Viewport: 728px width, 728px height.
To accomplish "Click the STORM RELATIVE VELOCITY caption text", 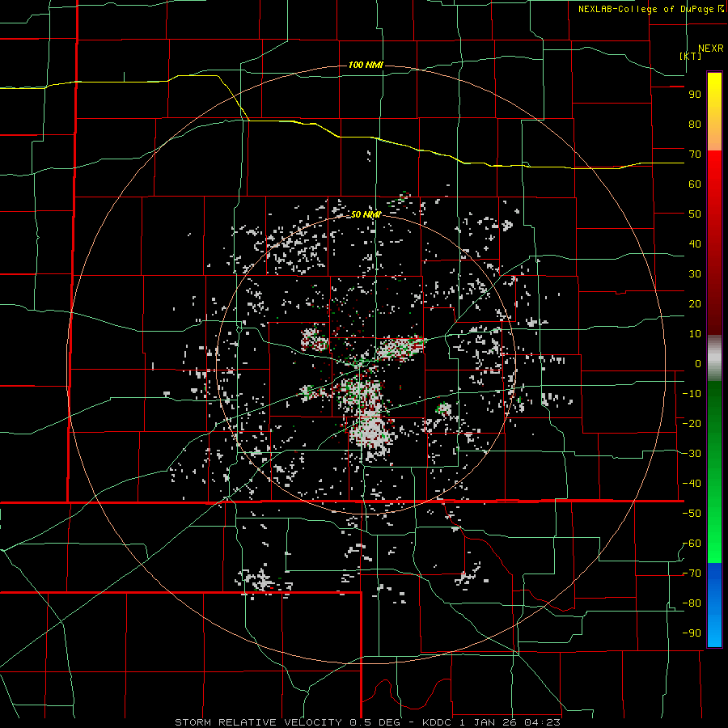I will 258,722.
